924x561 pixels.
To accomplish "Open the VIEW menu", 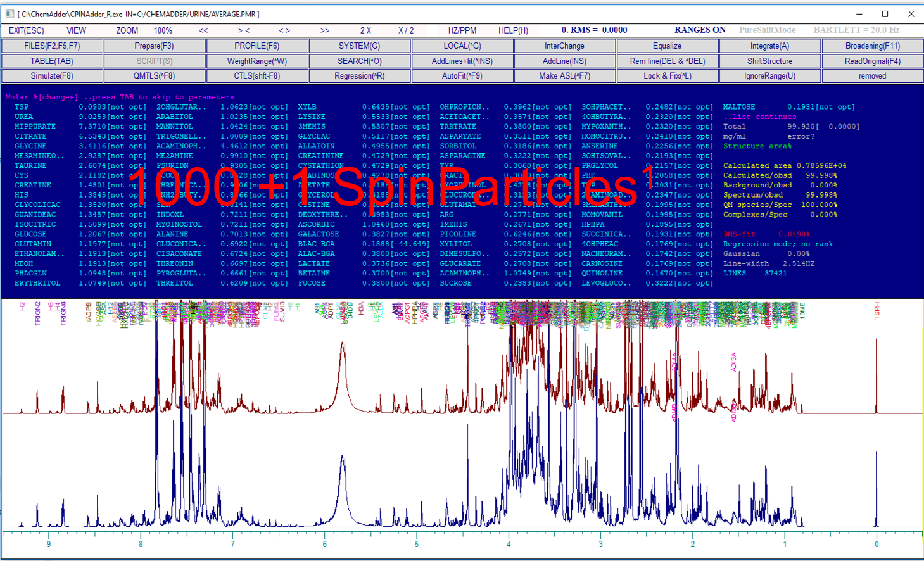I will [77, 30].
